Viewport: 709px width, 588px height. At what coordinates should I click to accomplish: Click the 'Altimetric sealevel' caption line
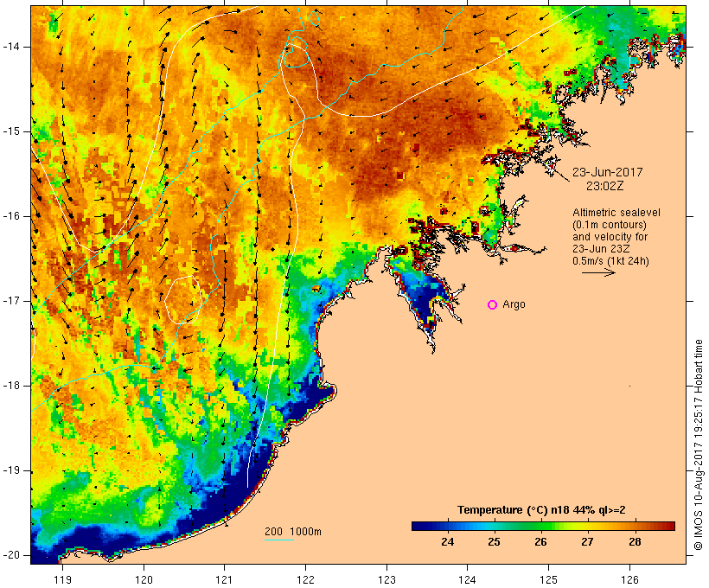[616, 213]
